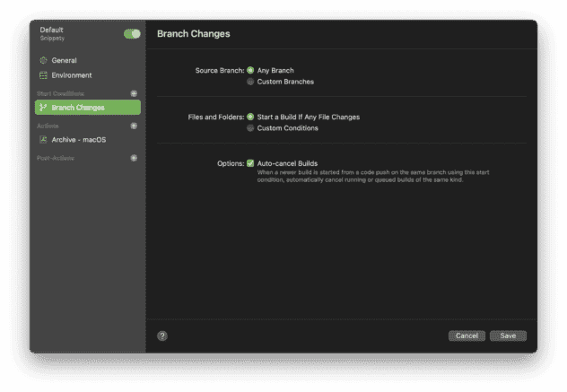Screen dimensions: 567x392
Task: Open the General settings section
Action: click(64, 60)
